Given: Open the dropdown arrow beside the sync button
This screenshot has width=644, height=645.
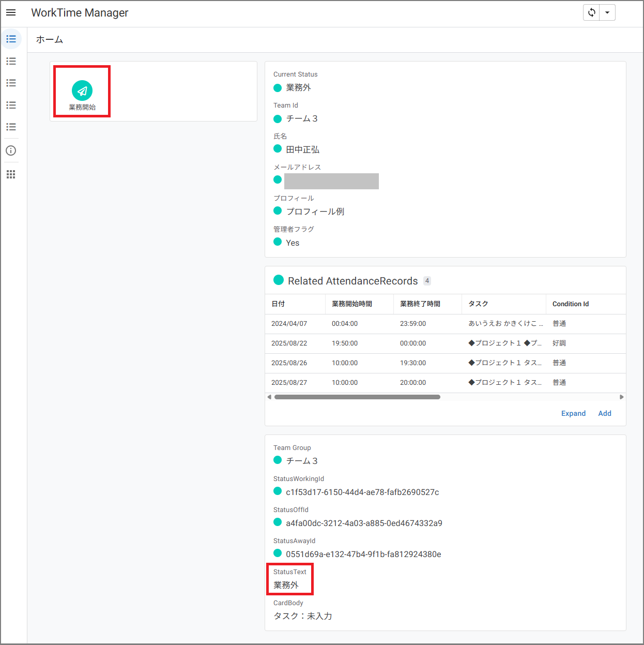Looking at the screenshot, I should (607, 12).
